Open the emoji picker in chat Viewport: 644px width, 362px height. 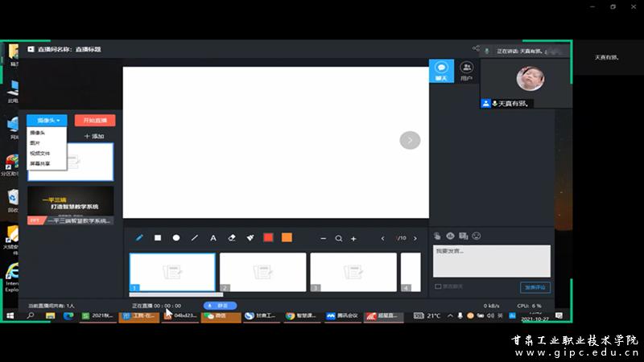[477, 236]
